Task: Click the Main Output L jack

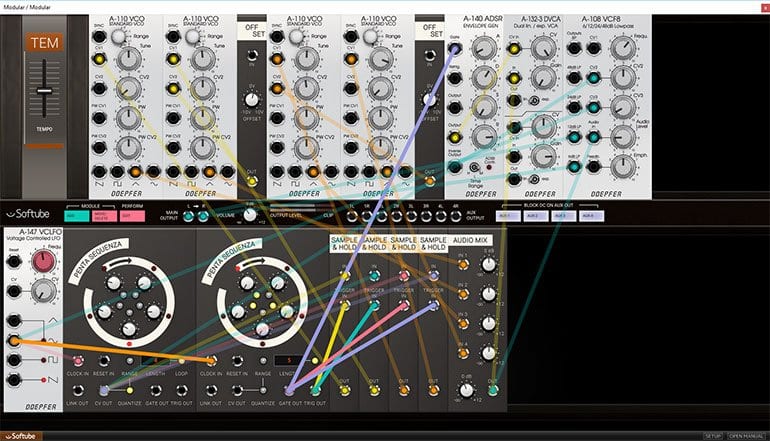Action: (189, 216)
